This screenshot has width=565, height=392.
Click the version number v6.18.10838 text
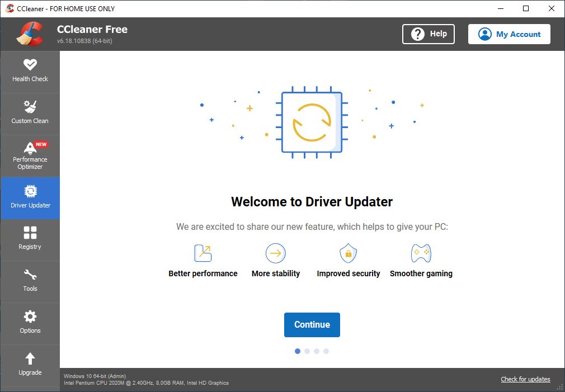84,41
